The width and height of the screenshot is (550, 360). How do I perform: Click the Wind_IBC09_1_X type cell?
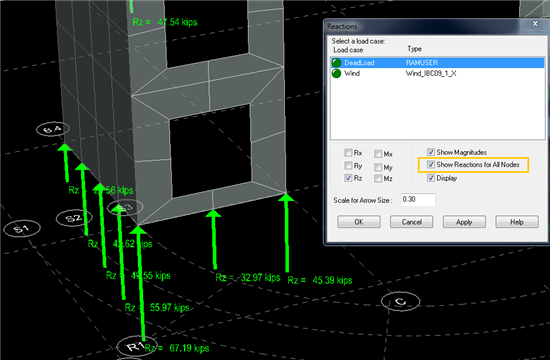(x=431, y=73)
